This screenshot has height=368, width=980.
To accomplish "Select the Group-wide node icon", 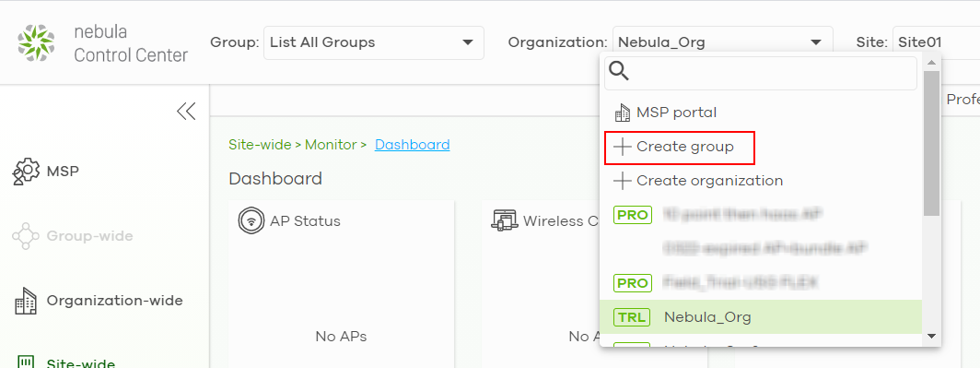I will 26,236.
